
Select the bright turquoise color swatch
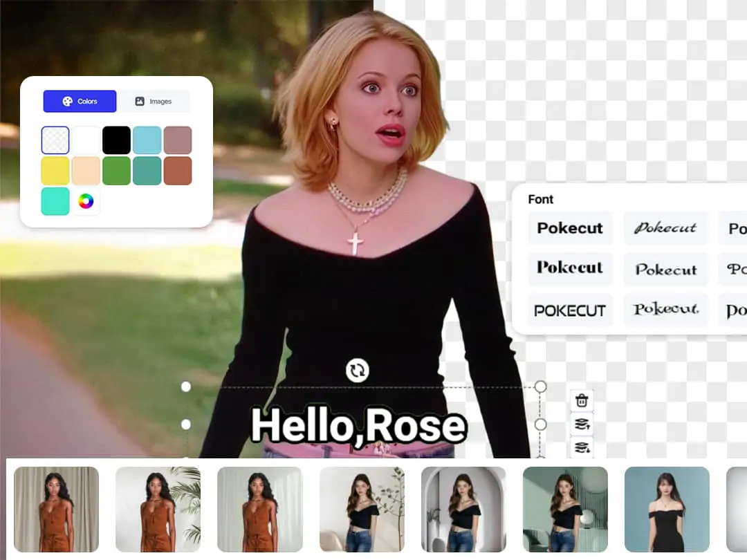(x=55, y=201)
